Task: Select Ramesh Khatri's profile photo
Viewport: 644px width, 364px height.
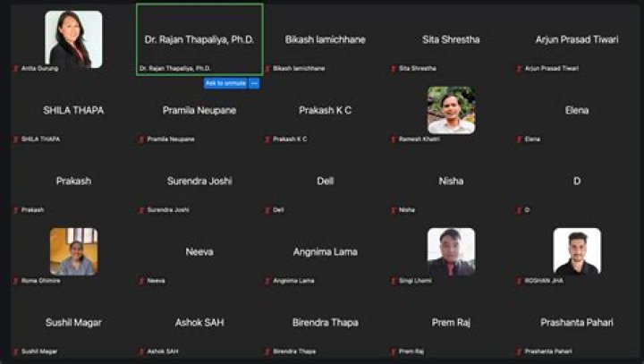Action: 451,110
